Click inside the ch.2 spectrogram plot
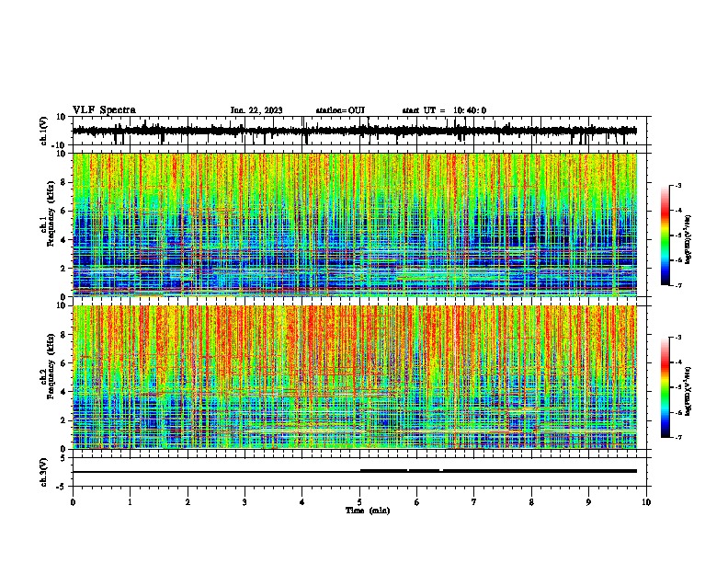728x563 pixels. click(x=355, y=377)
